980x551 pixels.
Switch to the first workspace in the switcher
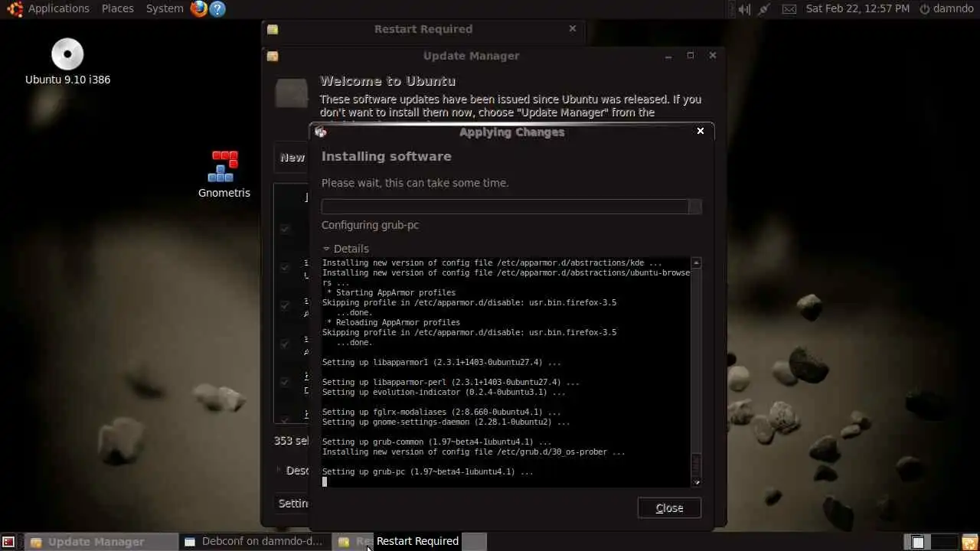click(x=916, y=542)
